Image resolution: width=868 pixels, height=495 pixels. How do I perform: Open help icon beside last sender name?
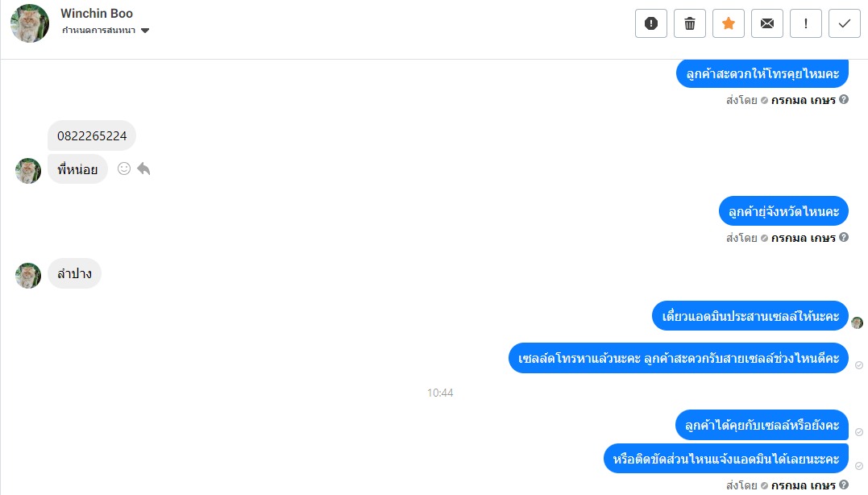coord(844,485)
